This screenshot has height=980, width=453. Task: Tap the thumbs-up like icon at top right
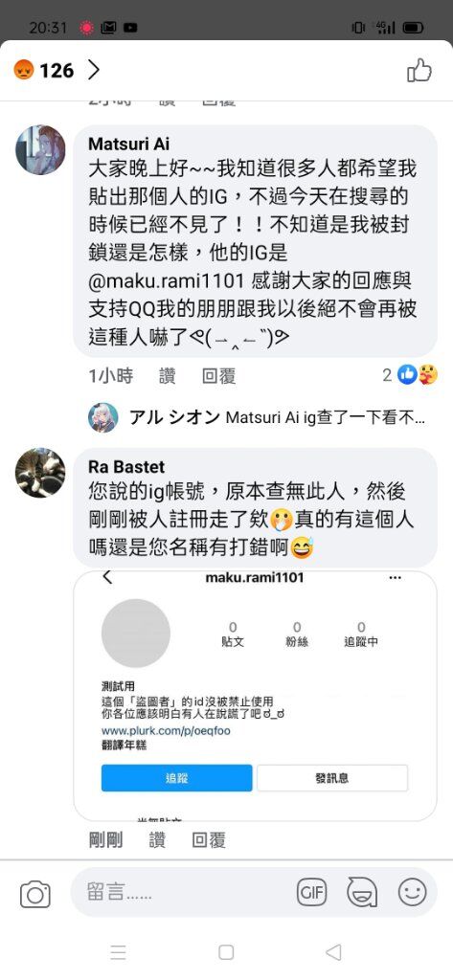(419, 70)
